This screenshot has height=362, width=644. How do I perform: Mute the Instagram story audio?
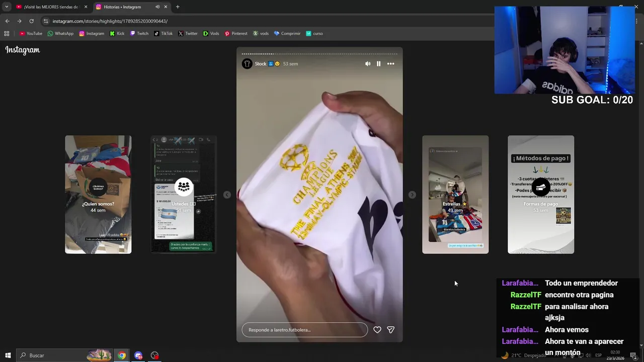tap(368, 64)
